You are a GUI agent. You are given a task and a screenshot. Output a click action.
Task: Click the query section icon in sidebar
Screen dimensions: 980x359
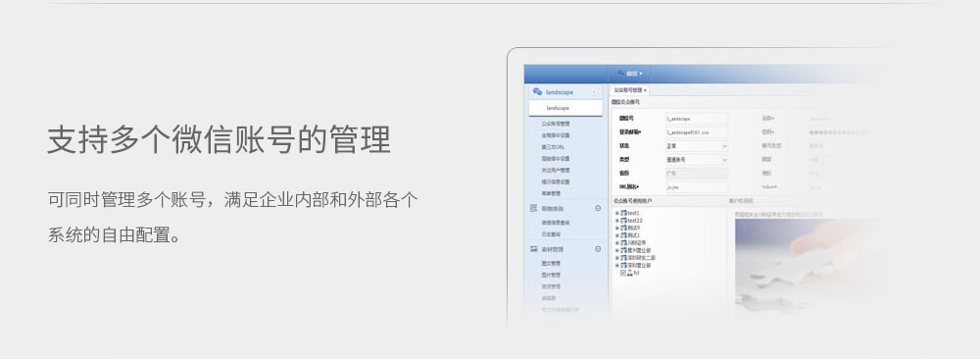[x=534, y=208]
